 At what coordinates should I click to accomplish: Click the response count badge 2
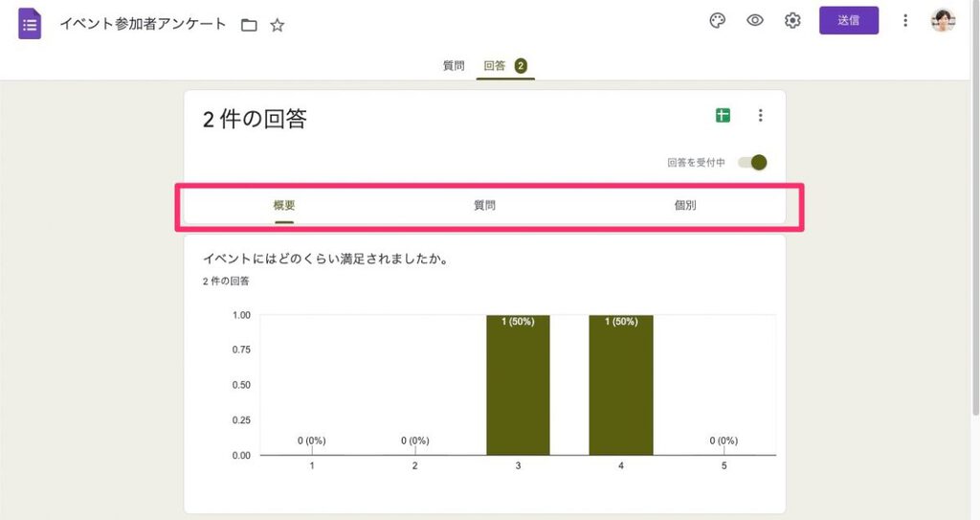(521, 66)
